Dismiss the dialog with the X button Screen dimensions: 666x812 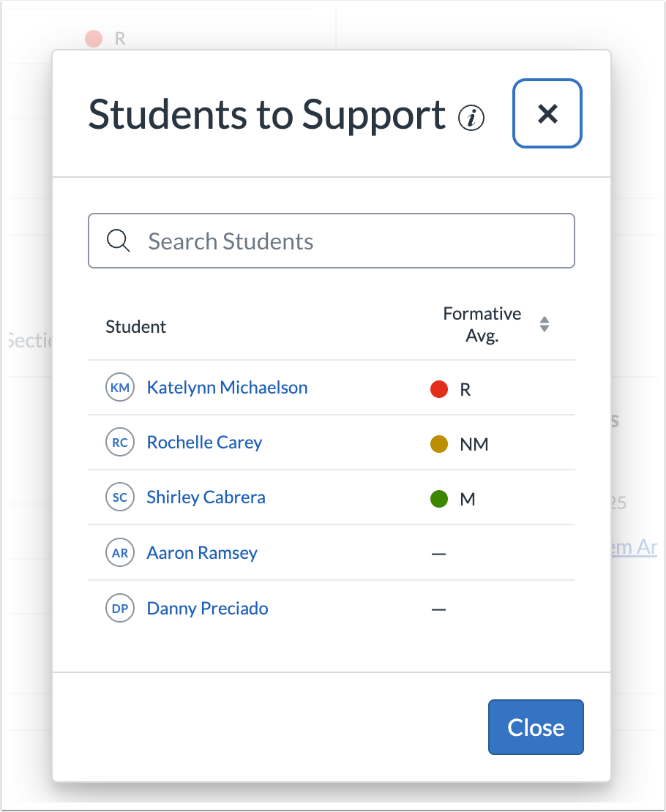coord(547,114)
